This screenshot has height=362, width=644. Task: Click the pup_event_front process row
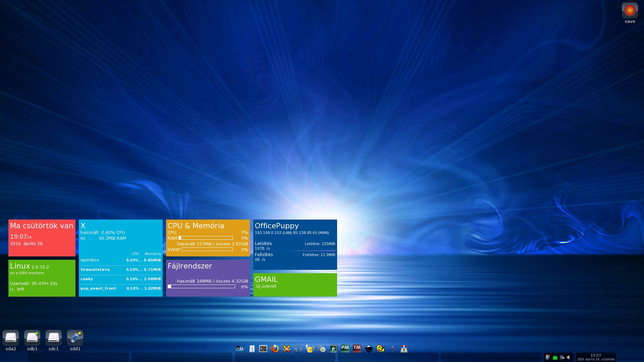pos(121,288)
